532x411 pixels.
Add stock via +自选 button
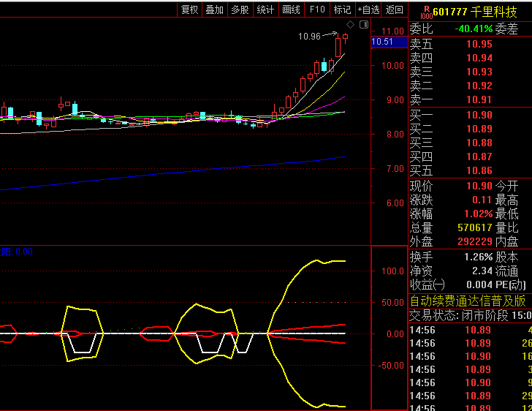[x=368, y=10]
